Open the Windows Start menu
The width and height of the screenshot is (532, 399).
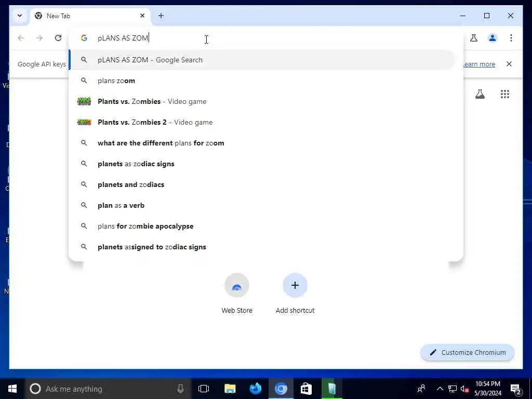click(12, 389)
